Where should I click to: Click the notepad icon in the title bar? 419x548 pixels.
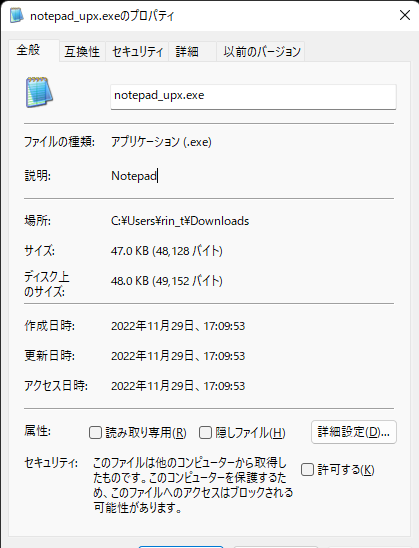[x=16, y=15]
